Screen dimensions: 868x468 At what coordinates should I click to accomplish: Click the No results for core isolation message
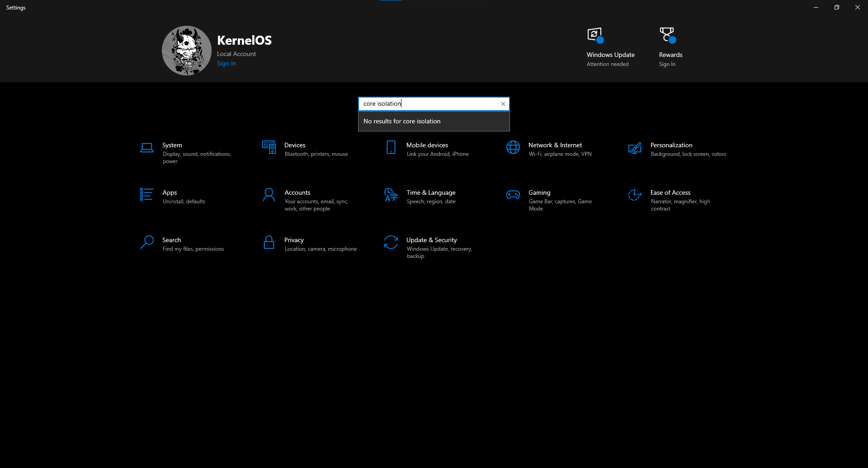(434, 121)
